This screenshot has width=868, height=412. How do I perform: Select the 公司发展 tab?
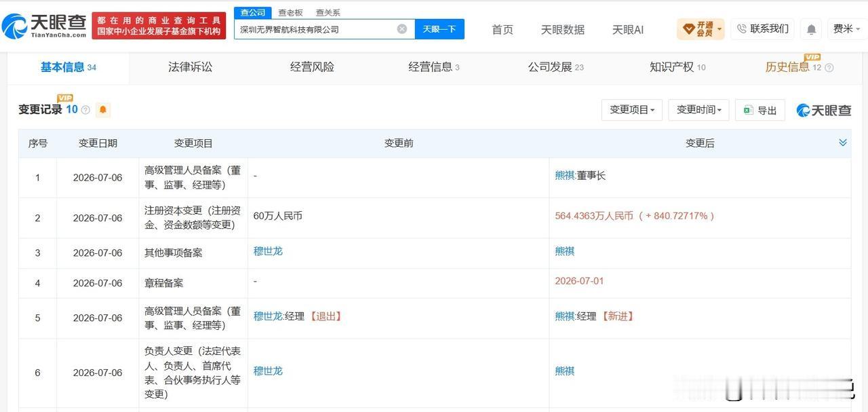click(555, 67)
